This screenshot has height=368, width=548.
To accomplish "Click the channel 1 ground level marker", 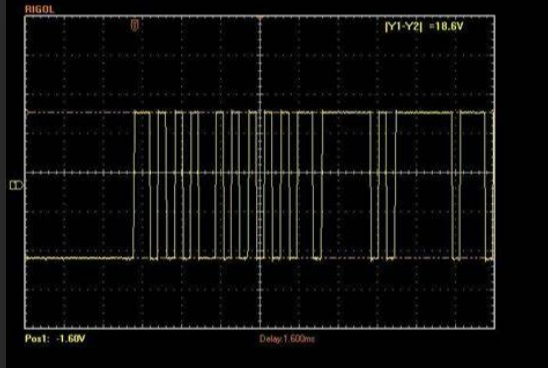I will [x=16, y=185].
